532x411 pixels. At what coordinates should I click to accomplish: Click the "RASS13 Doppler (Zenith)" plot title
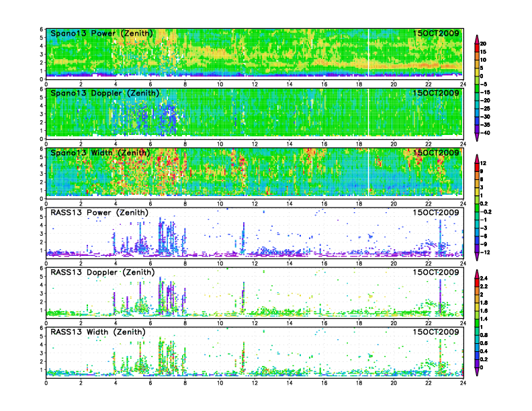[103, 272]
